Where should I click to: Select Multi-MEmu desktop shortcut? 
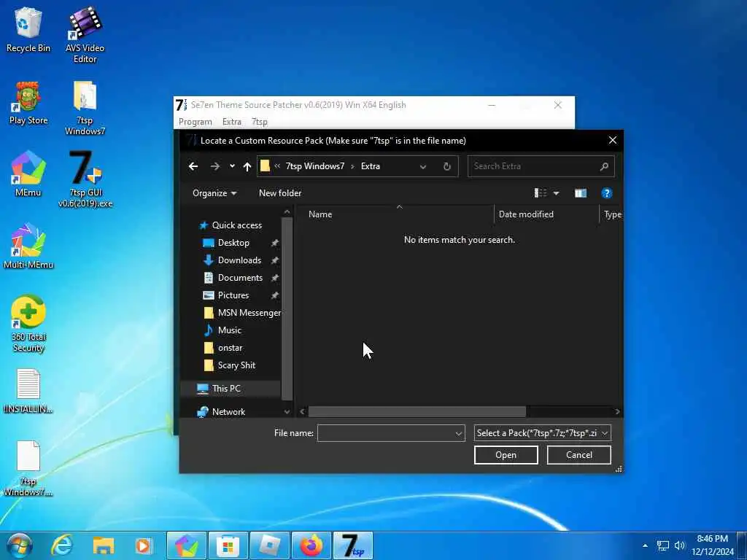[28, 246]
